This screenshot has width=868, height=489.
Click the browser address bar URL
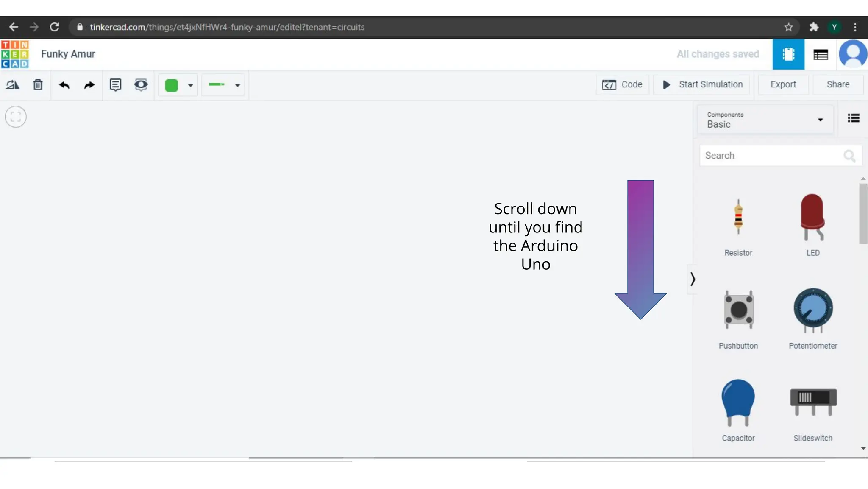(227, 27)
